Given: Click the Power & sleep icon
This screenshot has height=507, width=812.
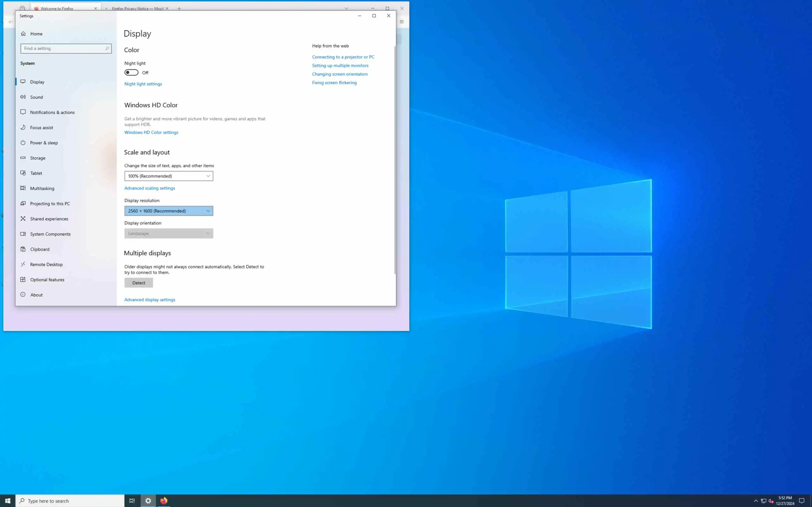Looking at the screenshot, I should point(23,143).
